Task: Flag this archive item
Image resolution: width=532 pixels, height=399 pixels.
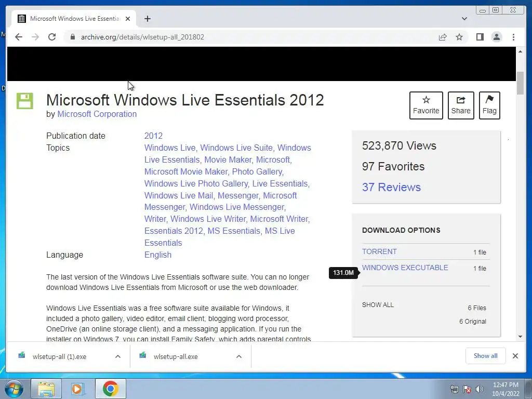Action: pos(489,105)
